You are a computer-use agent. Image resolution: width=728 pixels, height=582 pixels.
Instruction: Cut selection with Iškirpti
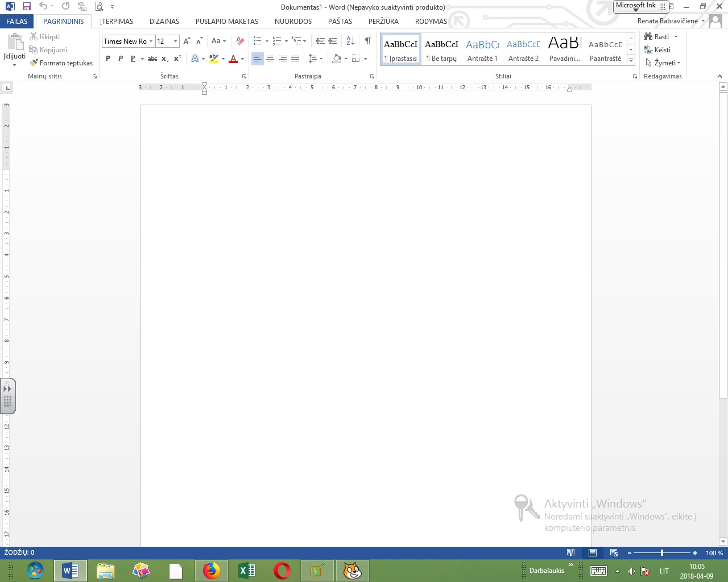tap(45, 37)
